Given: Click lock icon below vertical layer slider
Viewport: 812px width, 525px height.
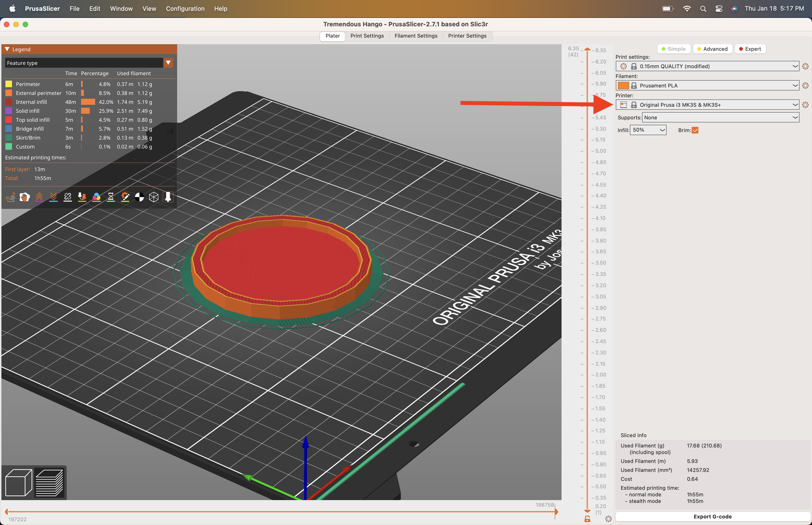Looking at the screenshot, I should tap(587, 519).
